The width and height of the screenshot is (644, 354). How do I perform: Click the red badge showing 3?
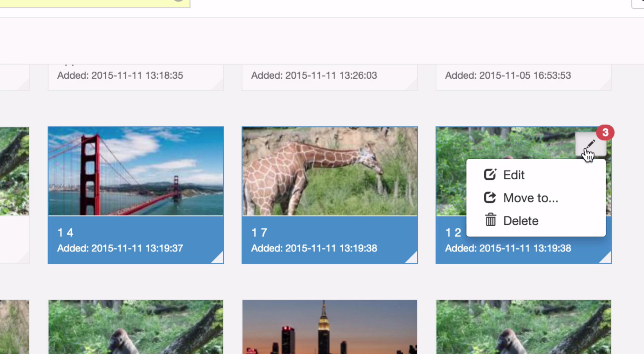[605, 133]
